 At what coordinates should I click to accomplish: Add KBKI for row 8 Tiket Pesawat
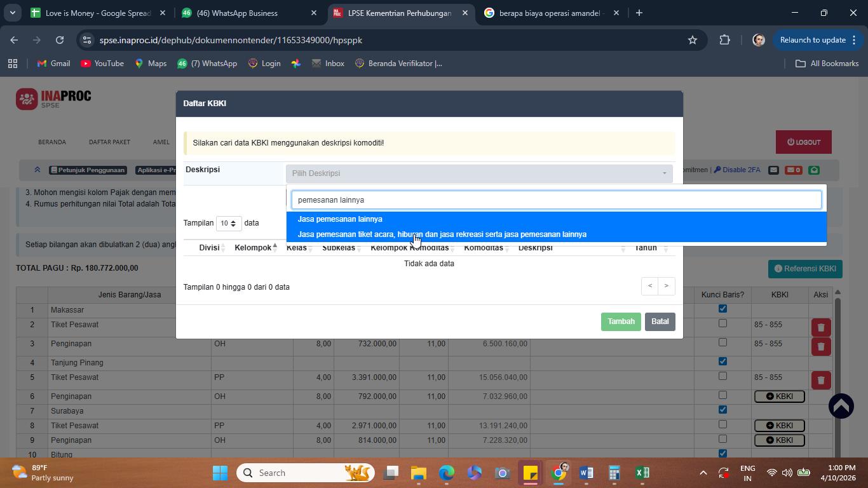[780, 426]
